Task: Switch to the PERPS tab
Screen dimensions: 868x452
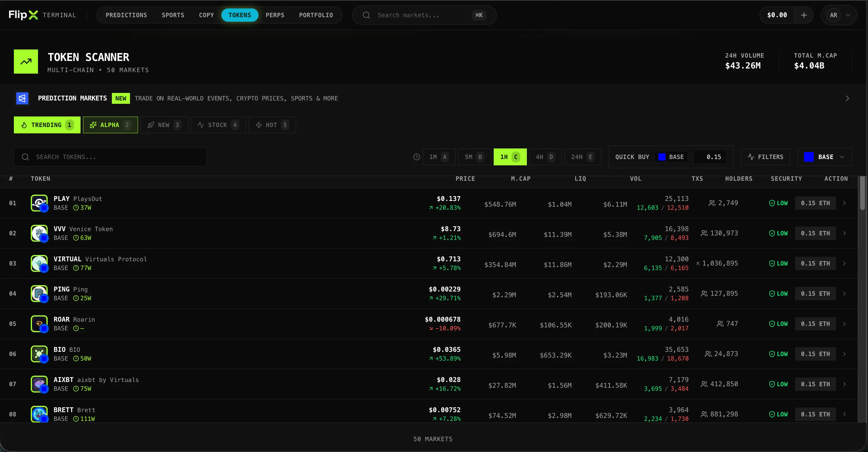Action: [x=275, y=15]
